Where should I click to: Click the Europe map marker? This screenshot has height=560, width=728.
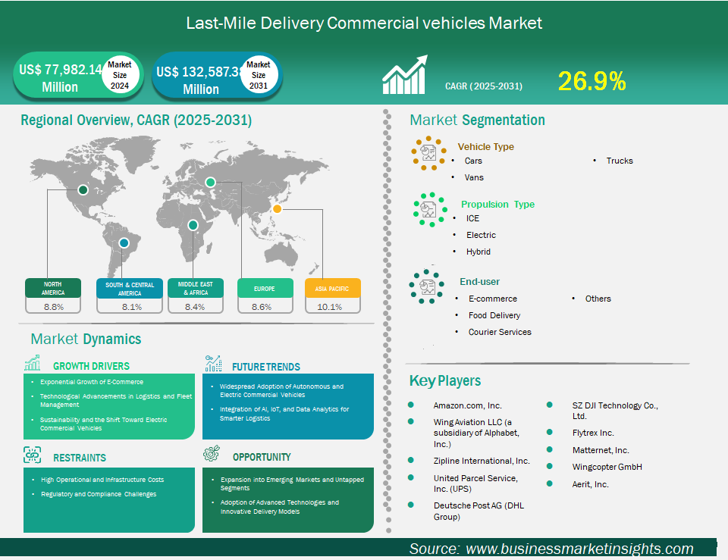[210, 182]
